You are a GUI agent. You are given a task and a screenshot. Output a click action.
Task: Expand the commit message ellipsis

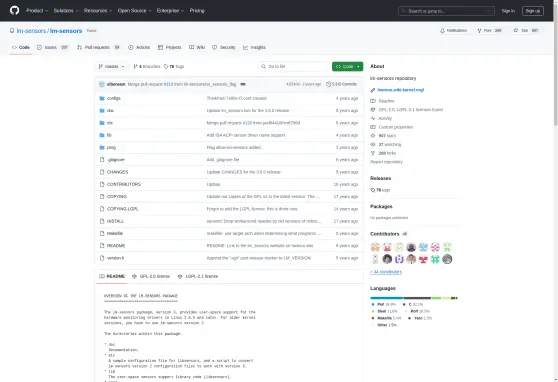tap(243, 84)
